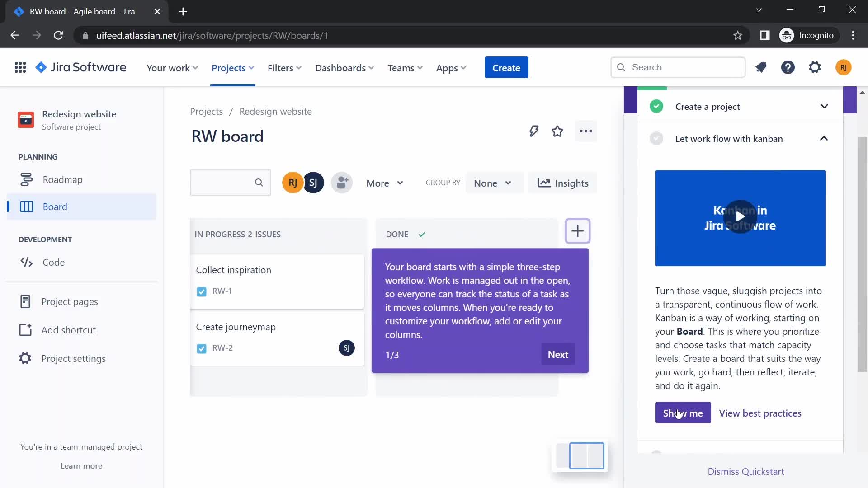Click the board search input box
The width and height of the screenshot is (868, 488).
click(x=230, y=183)
